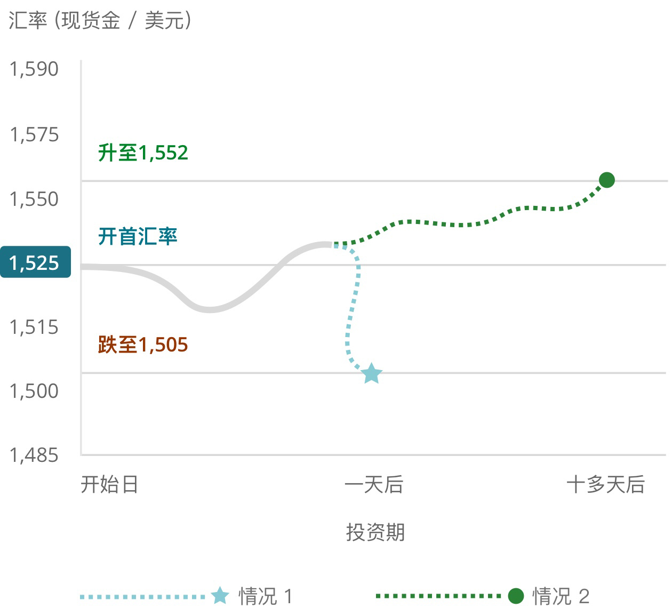Click the 开始日 axis label
Image resolution: width=672 pixels, height=616 pixels.
(x=109, y=484)
